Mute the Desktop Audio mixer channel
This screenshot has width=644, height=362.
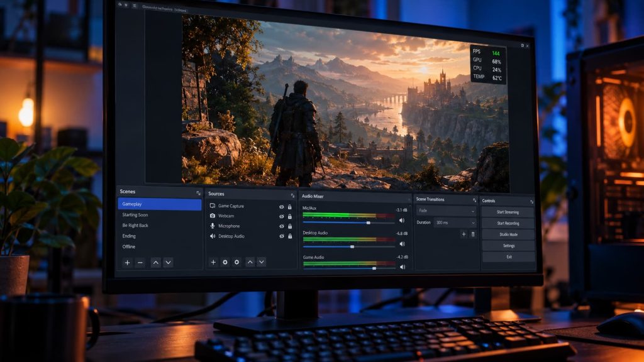pos(402,244)
